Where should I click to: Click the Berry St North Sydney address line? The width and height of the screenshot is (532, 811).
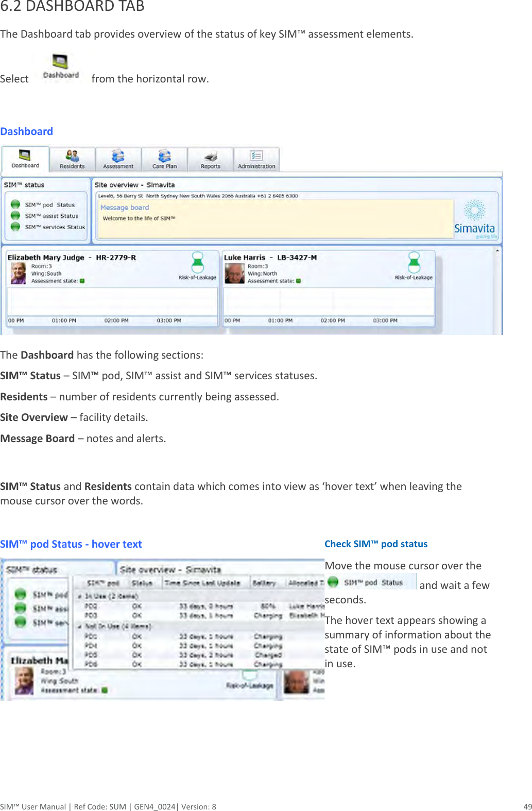(198, 196)
